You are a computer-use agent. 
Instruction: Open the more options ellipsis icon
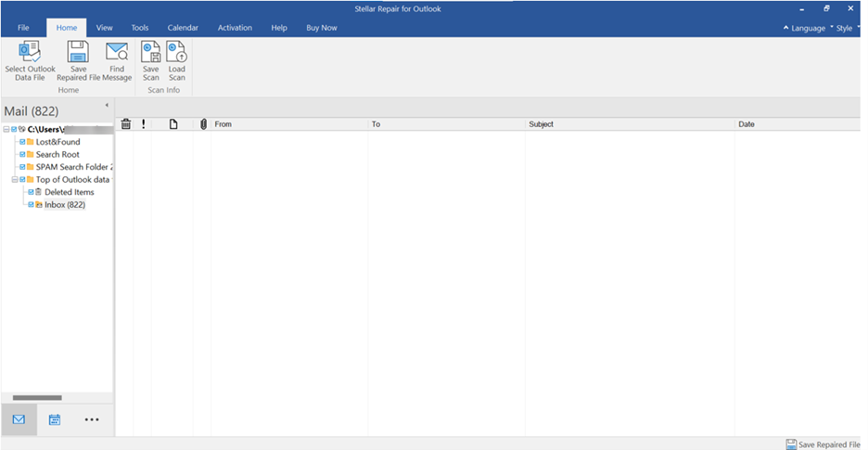tap(92, 419)
